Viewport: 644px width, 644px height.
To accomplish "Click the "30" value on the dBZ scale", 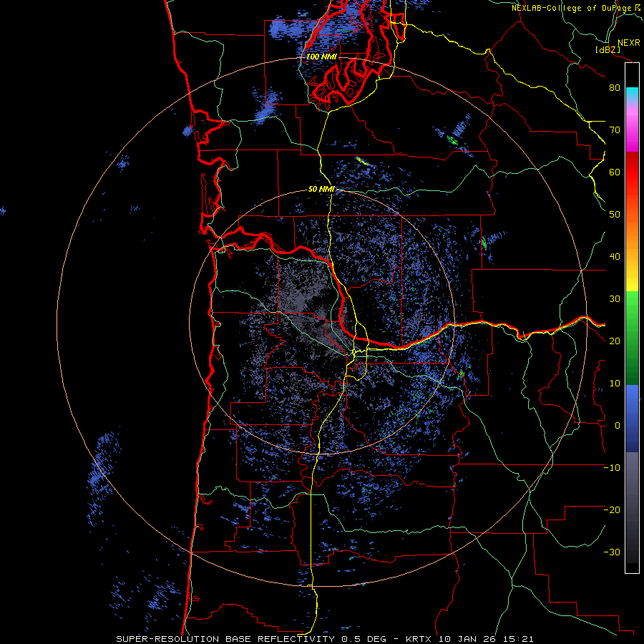I will 615,299.
